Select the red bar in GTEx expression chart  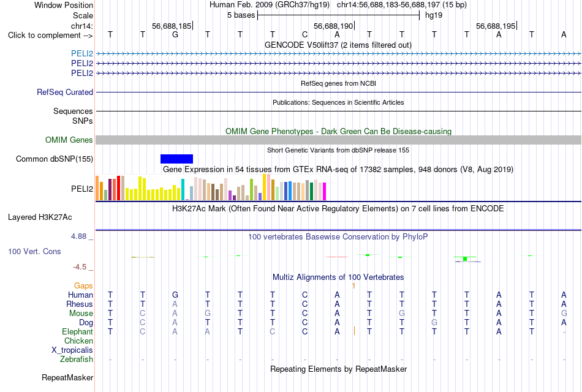coord(119,188)
